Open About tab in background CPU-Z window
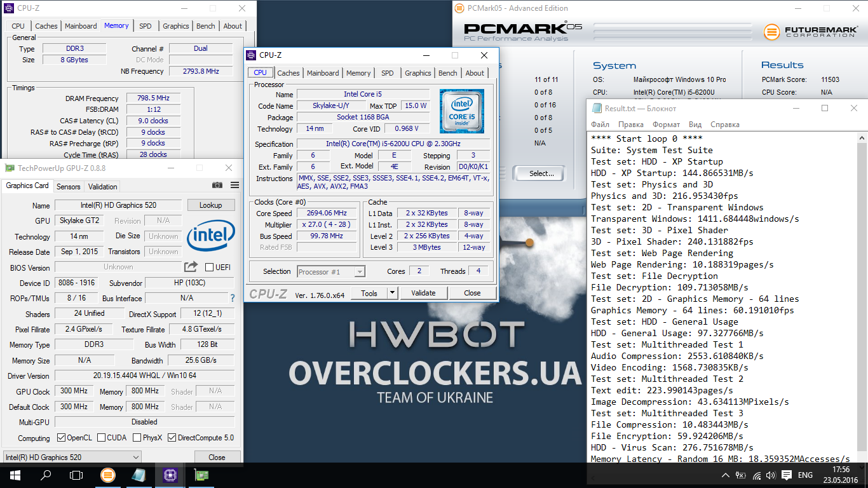This screenshot has width=868, height=488. click(x=233, y=26)
